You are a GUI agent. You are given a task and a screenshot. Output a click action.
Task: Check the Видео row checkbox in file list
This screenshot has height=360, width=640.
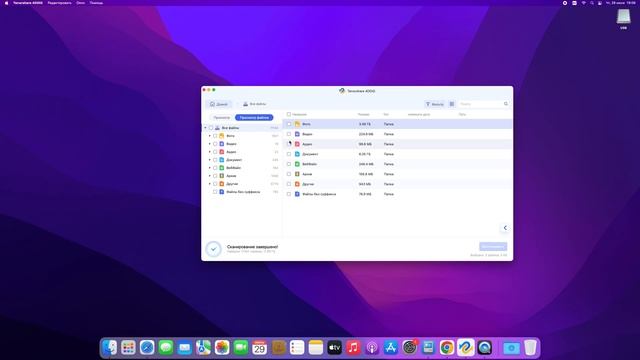click(x=289, y=134)
